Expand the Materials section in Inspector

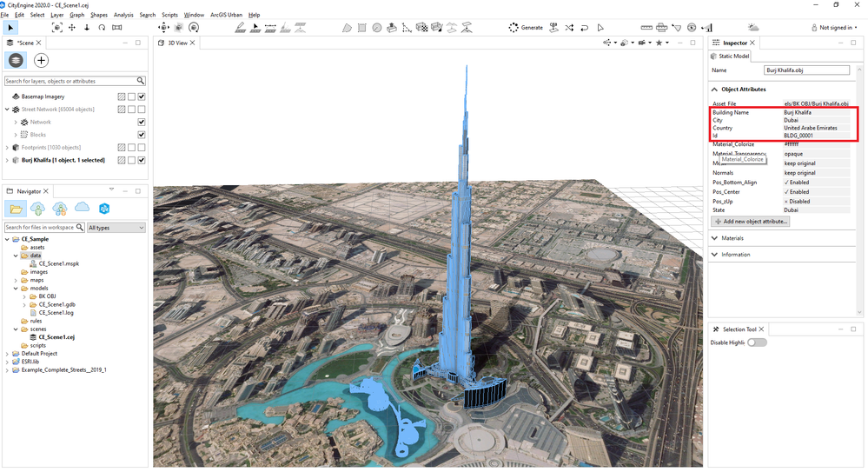point(732,238)
